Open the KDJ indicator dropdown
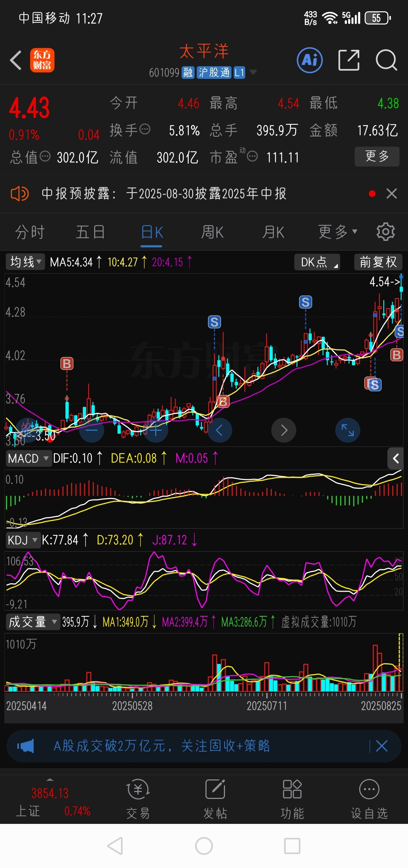This screenshot has height=868, width=408. (x=23, y=540)
